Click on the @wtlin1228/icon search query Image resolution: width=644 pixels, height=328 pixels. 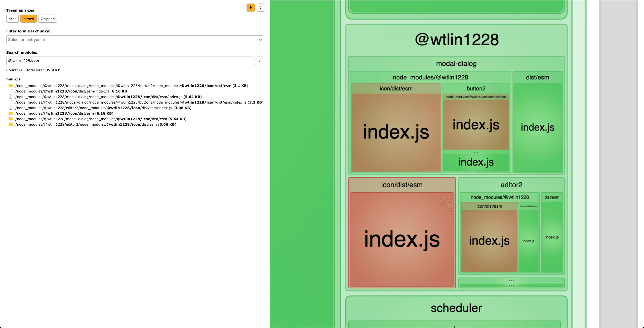pyautogui.click(x=131, y=61)
